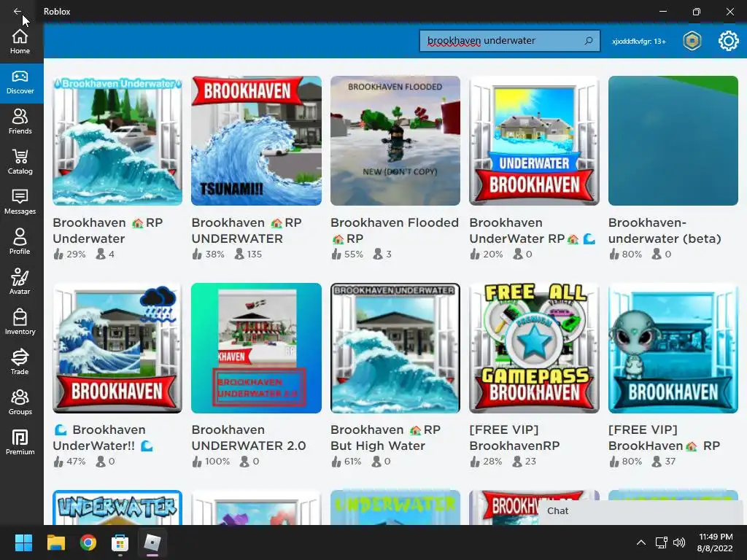Open the partially visible UNDERWATER bottom-left thumbnail
Image resolution: width=747 pixels, height=560 pixels.
pyautogui.click(x=117, y=507)
